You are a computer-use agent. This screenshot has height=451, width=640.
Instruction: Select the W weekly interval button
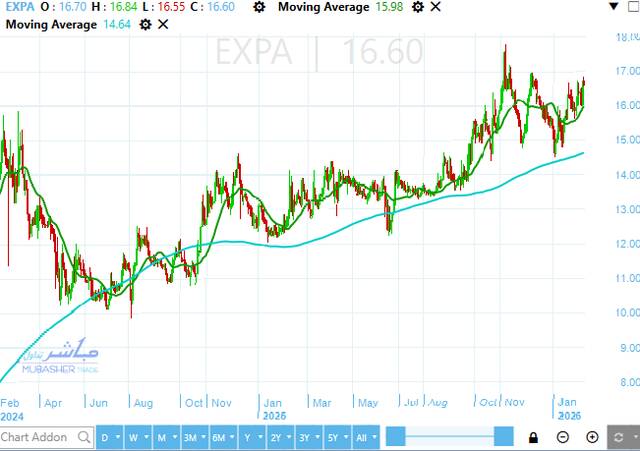pos(133,437)
